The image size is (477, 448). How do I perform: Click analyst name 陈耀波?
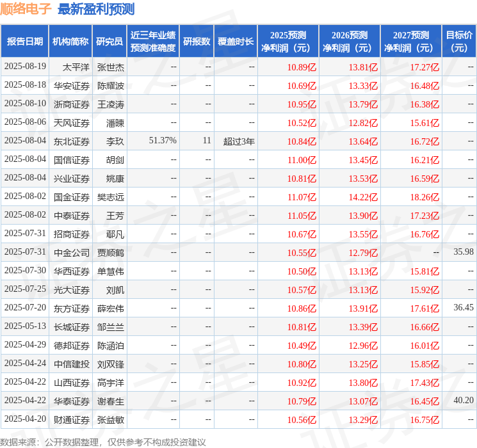pyautogui.click(x=110, y=86)
